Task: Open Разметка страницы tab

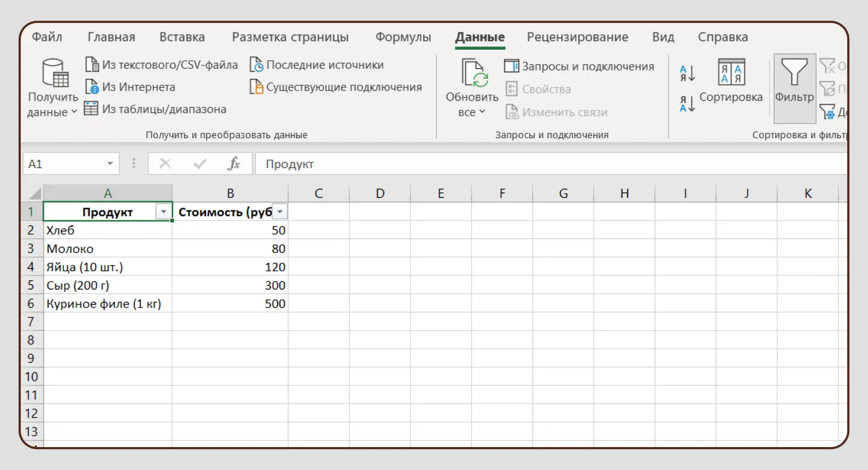Action: (x=290, y=37)
